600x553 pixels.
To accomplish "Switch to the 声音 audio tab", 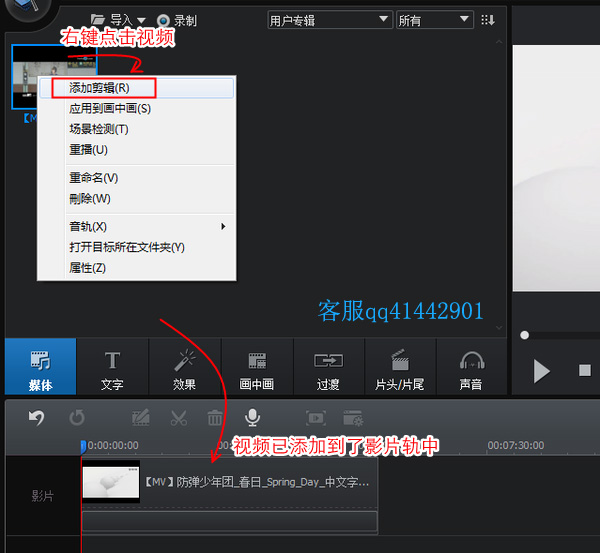I will click(471, 367).
